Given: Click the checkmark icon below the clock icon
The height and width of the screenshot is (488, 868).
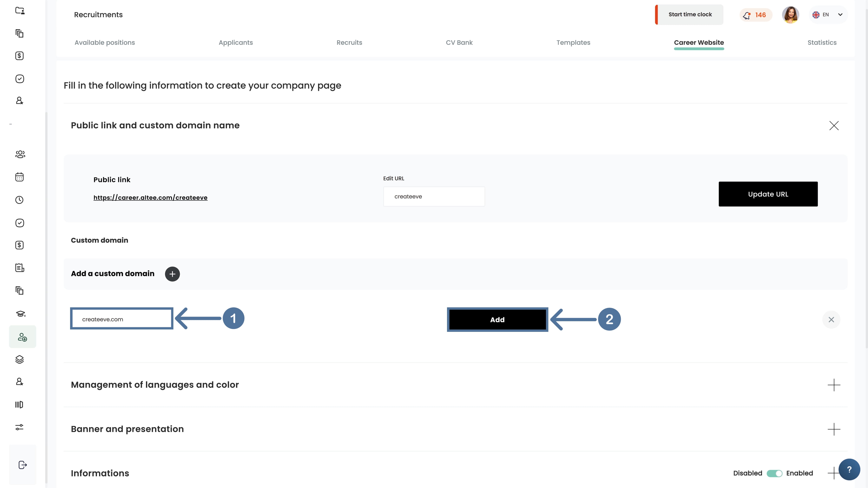Looking at the screenshot, I should pos(20,223).
